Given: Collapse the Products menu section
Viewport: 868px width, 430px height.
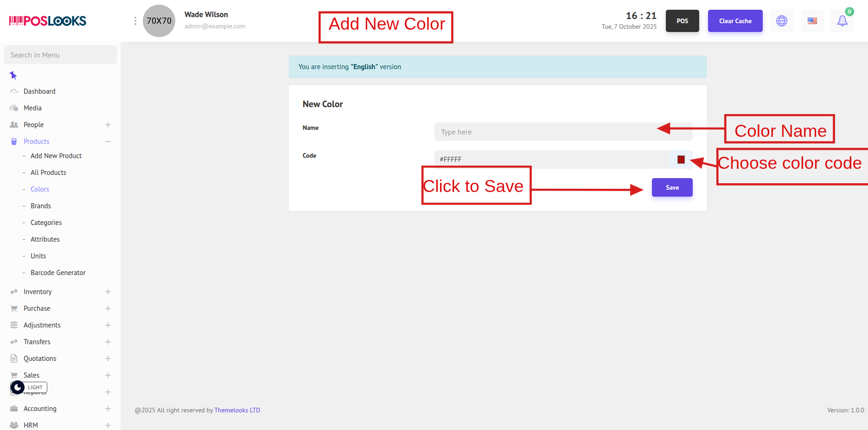Looking at the screenshot, I should tap(108, 141).
